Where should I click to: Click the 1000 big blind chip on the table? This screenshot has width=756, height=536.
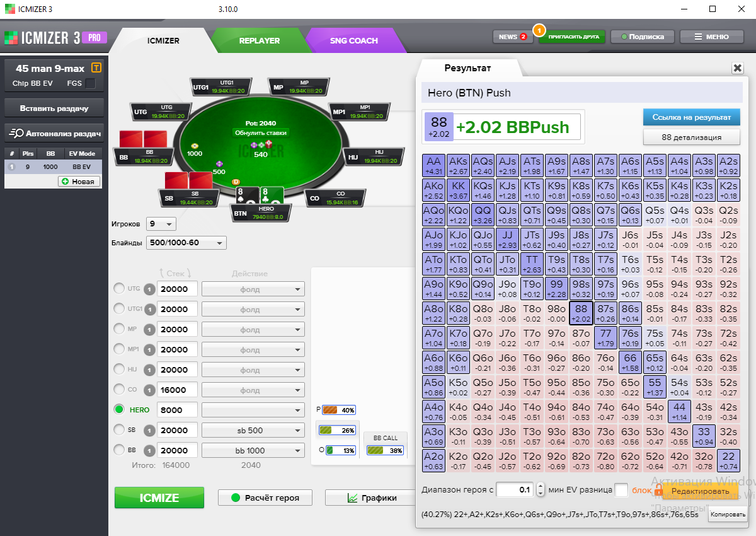pyautogui.click(x=195, y=146)
